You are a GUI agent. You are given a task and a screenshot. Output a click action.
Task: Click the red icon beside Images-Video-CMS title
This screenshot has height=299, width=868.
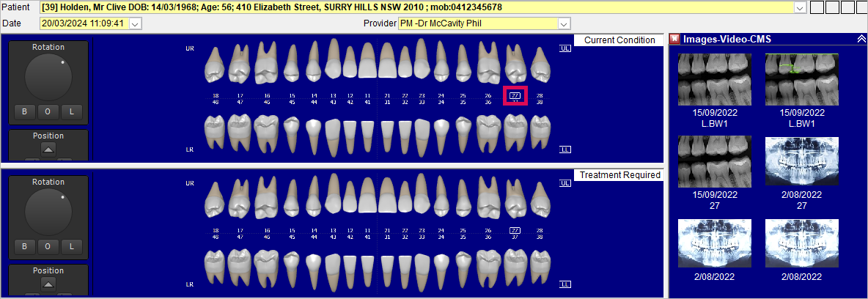(674, 40)
